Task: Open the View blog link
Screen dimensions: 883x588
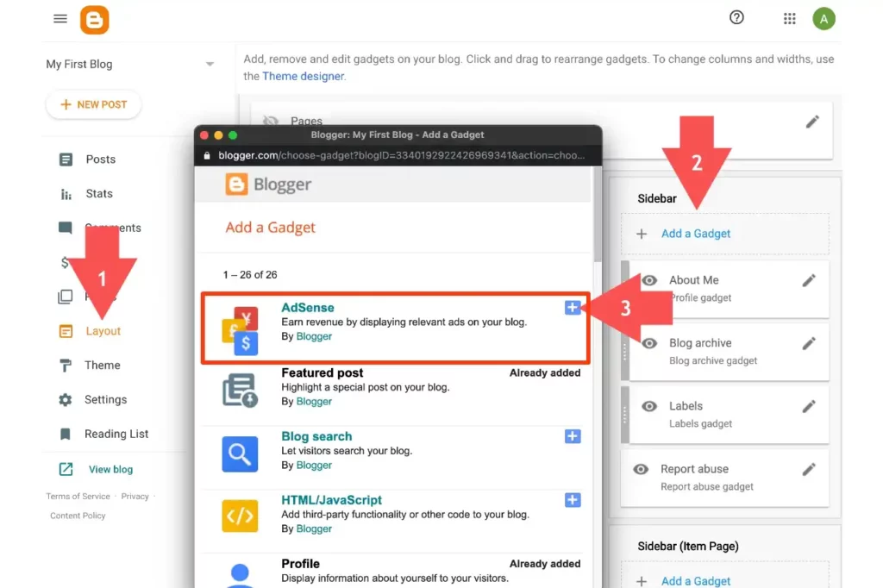Action: [x=110, y=470]
